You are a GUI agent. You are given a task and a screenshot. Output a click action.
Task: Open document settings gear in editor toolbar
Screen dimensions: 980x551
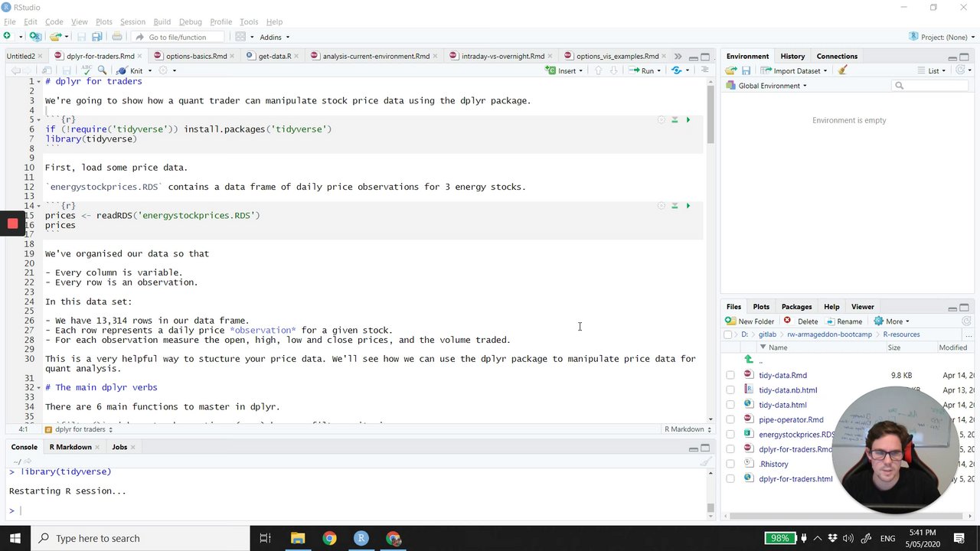point(162,70)
